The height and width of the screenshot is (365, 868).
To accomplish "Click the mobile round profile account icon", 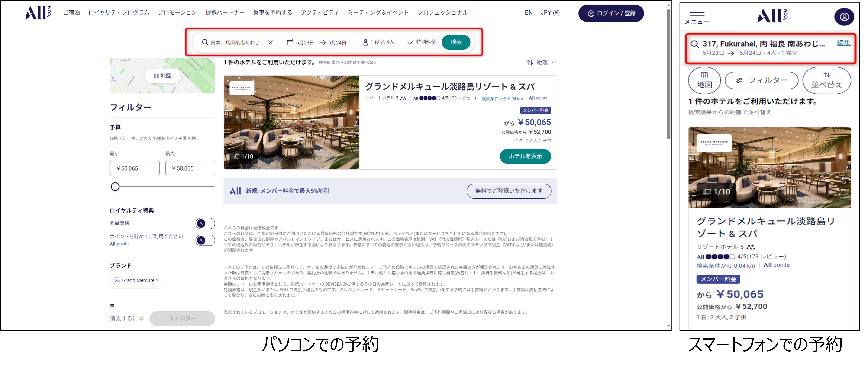I will tap(844, 17).
